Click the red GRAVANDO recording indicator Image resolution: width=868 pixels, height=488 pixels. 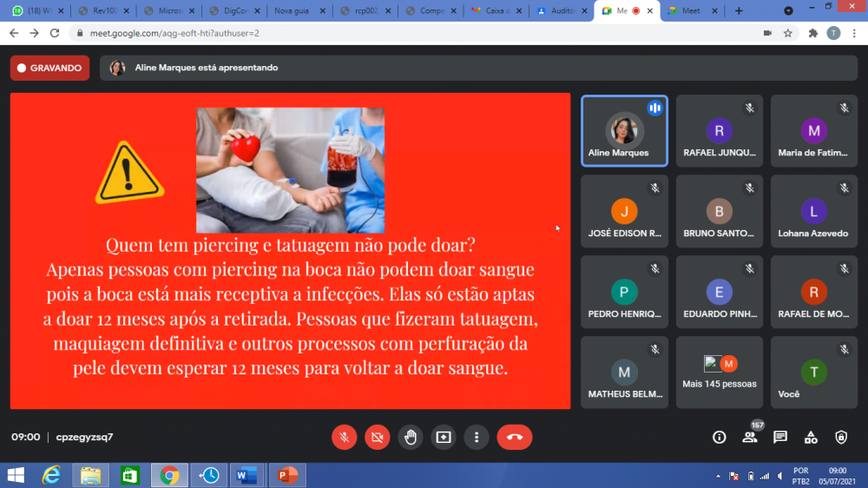point(49,68)
